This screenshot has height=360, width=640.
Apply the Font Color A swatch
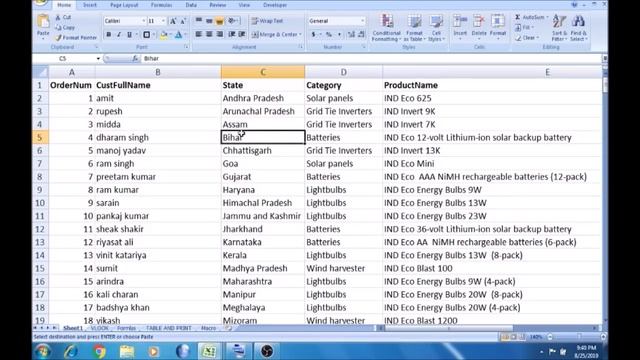178,35
